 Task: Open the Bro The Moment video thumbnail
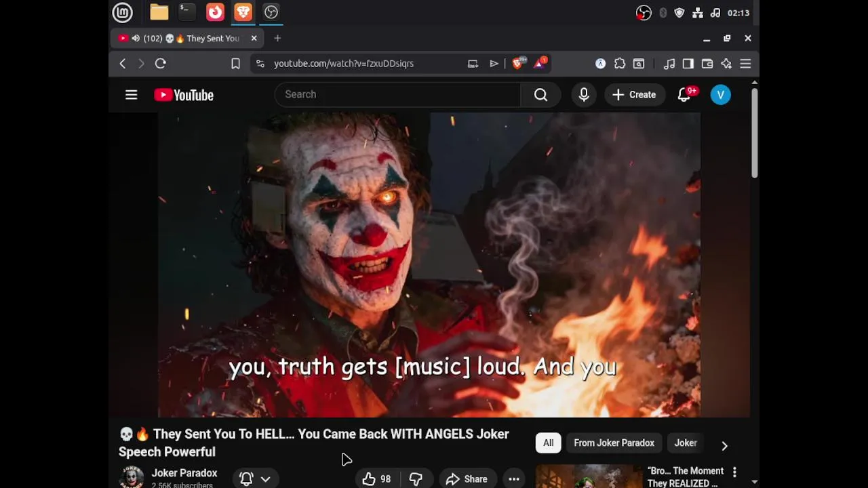pos(588,476)
